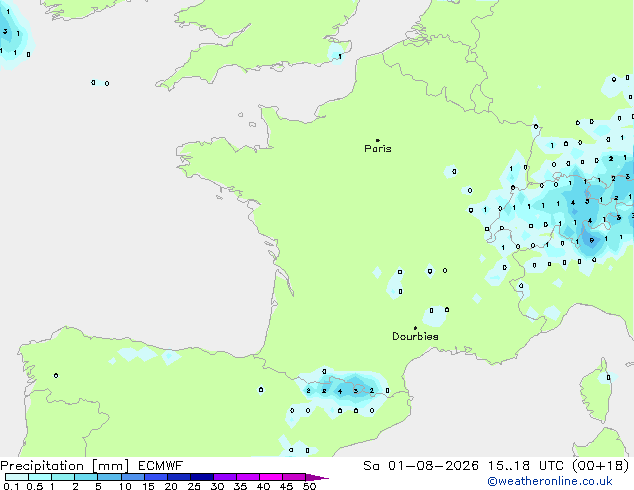Click the 1 mm value over southeast England

340,57
